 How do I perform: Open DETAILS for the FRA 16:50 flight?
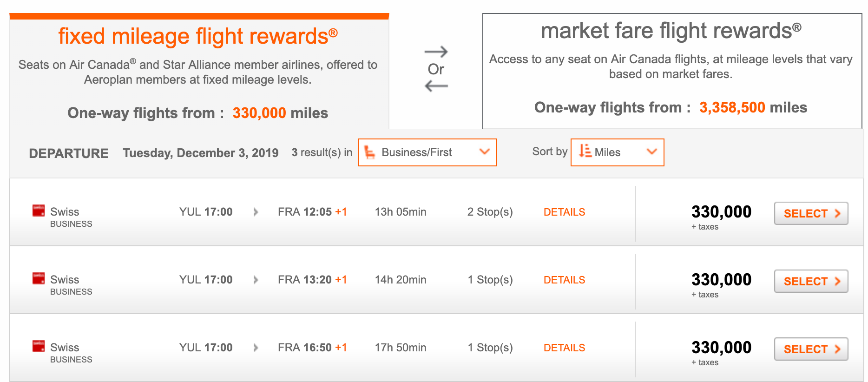click(x=564, y=348)
